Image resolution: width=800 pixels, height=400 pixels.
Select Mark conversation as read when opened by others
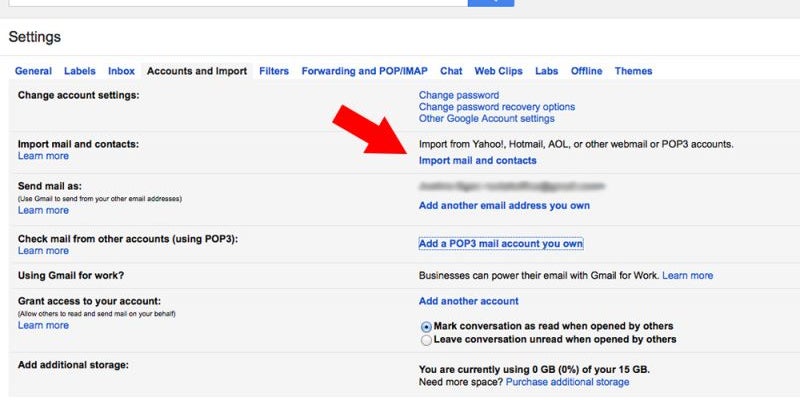pos(426,327)
